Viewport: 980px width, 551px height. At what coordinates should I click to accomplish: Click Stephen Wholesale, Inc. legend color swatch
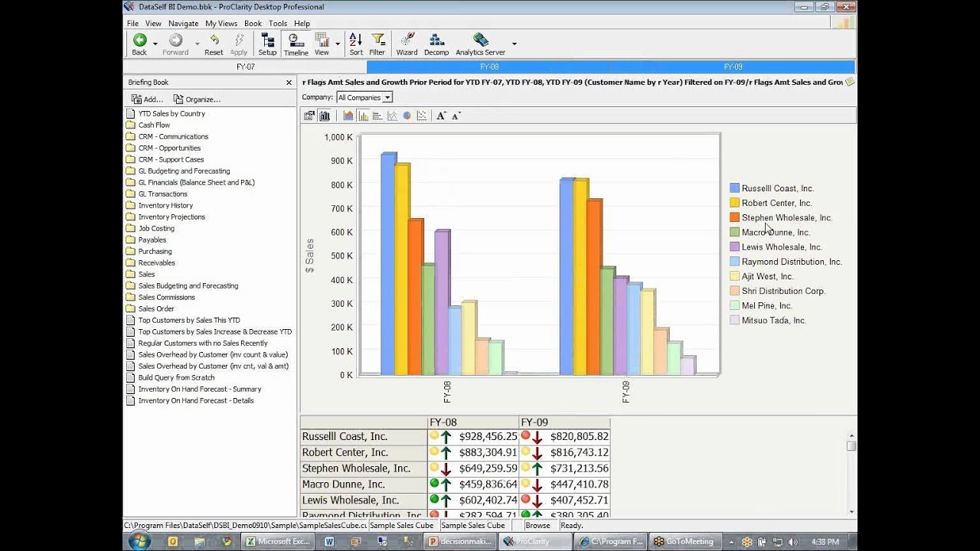tap(734, 217)
